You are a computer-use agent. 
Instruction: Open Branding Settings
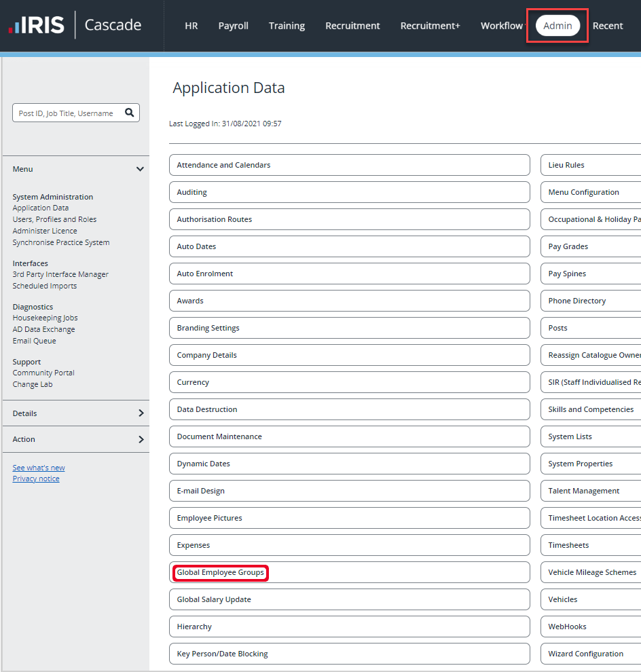[350, 328]
